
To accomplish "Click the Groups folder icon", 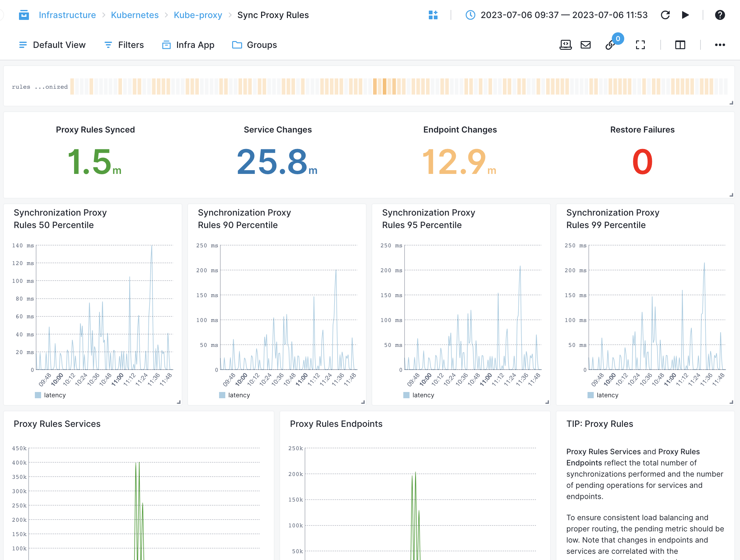I will point(237,45).
